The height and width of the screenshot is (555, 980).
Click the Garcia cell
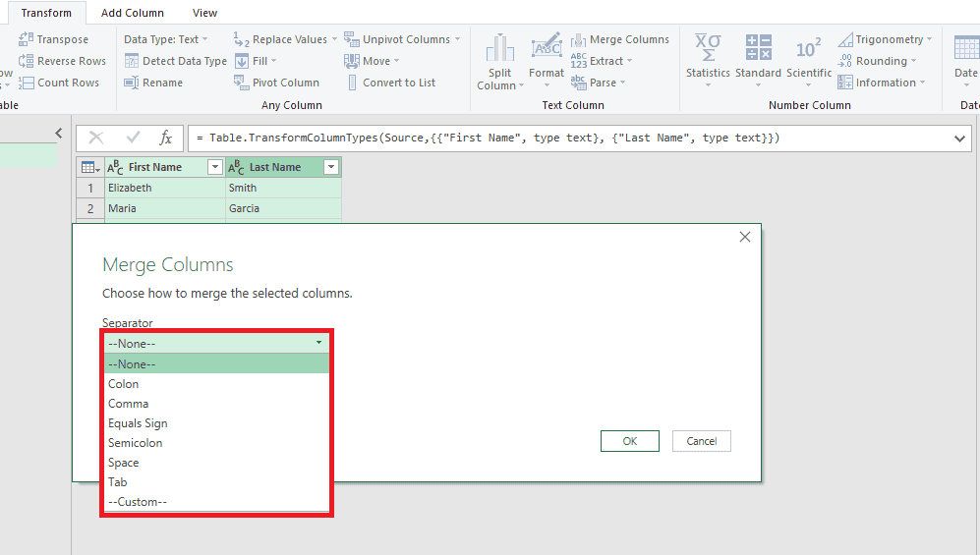pos(284,208)
